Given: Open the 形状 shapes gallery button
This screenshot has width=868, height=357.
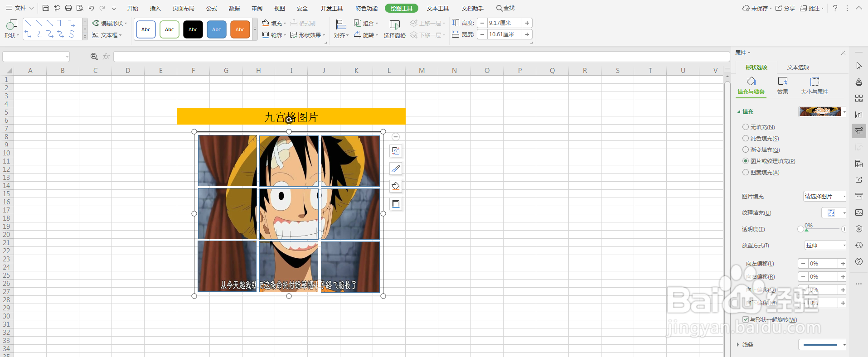Looking at the screenshot, I should [12, 29].
